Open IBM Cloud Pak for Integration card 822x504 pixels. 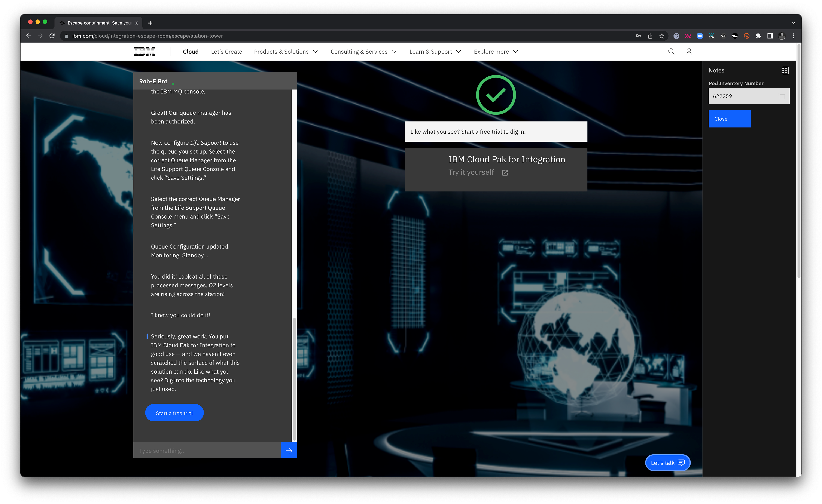(496, 169)
